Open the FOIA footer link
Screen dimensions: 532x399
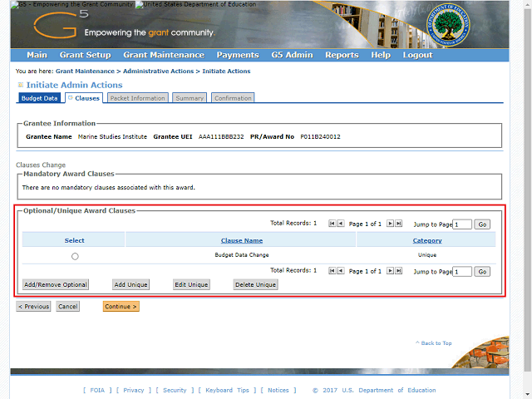tap(97, 390)
